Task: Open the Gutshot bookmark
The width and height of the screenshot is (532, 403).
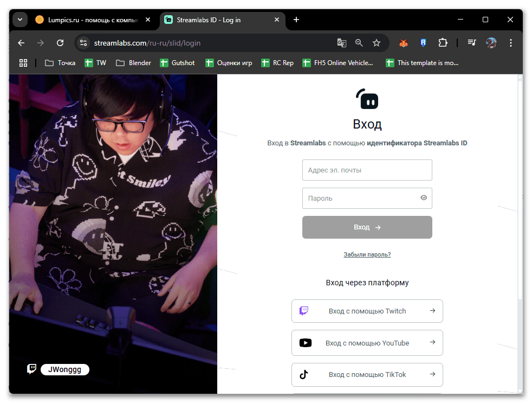Action: pos(178,63)
